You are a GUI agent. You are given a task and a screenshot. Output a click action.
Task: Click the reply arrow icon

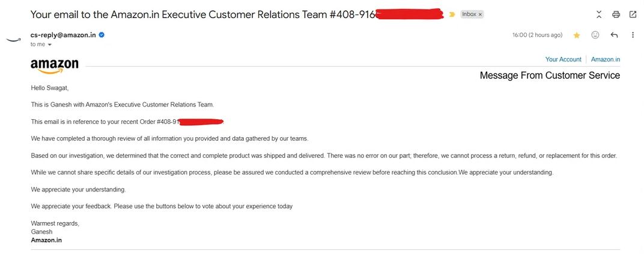point(614,35)
